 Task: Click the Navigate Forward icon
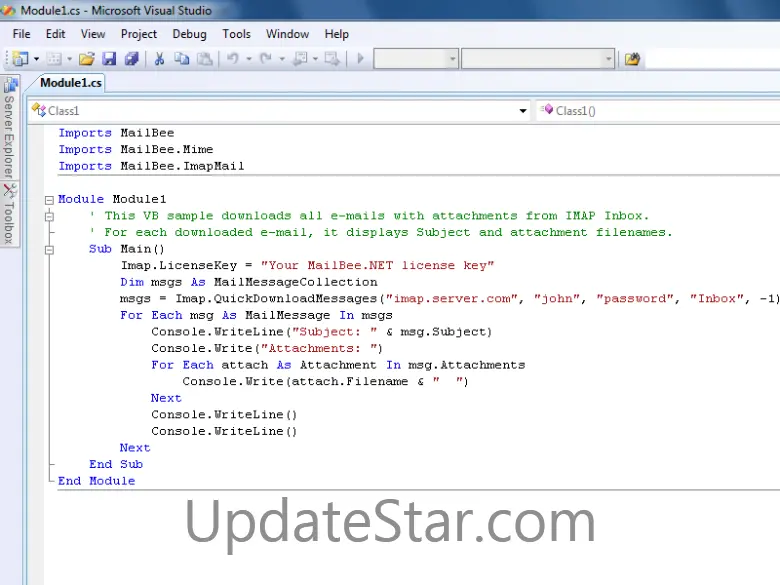click(332, 59)
